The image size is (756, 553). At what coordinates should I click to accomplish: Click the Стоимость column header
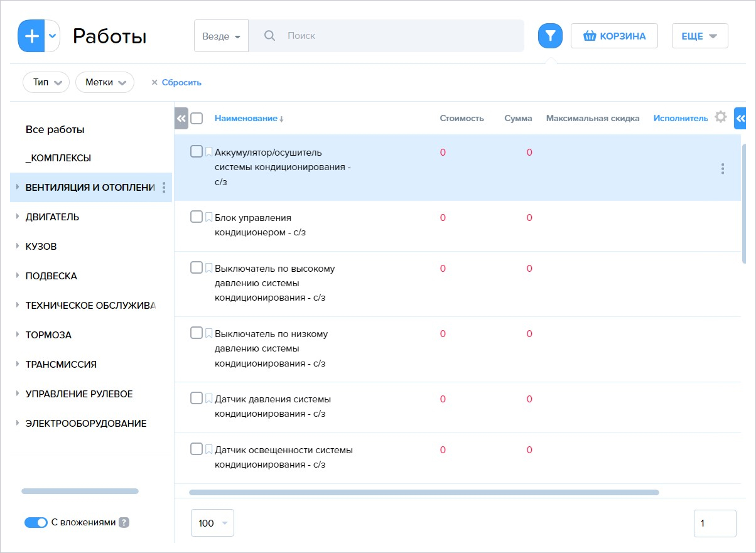coord(462,118)
